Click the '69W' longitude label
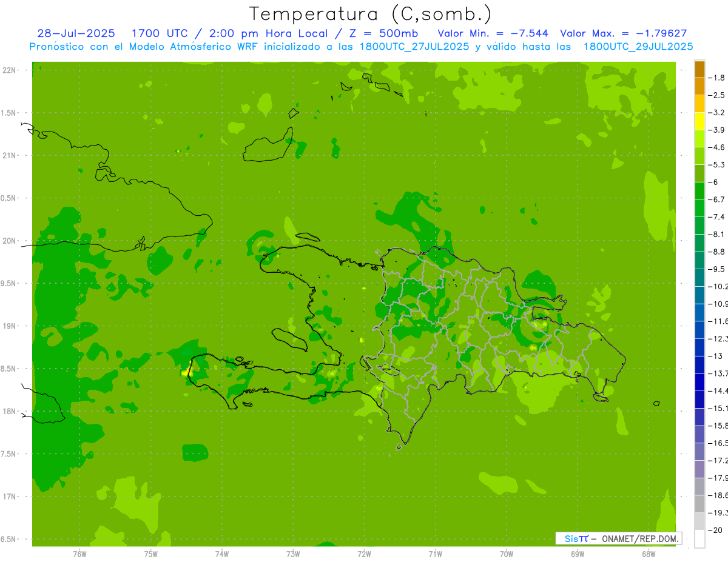 578,554
